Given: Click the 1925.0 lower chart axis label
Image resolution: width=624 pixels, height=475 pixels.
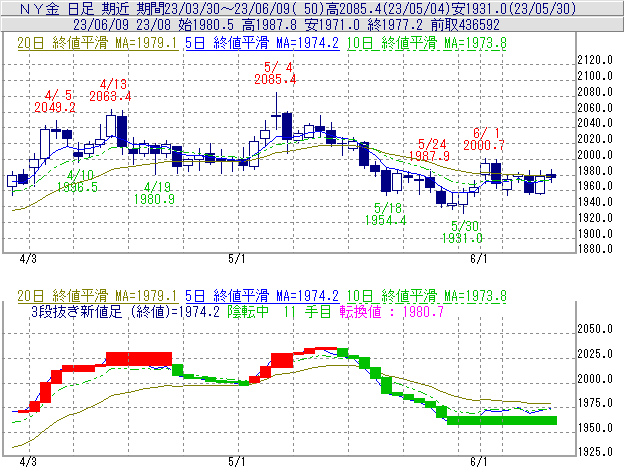Looking at the screenshot, I should tap(595, 452).
